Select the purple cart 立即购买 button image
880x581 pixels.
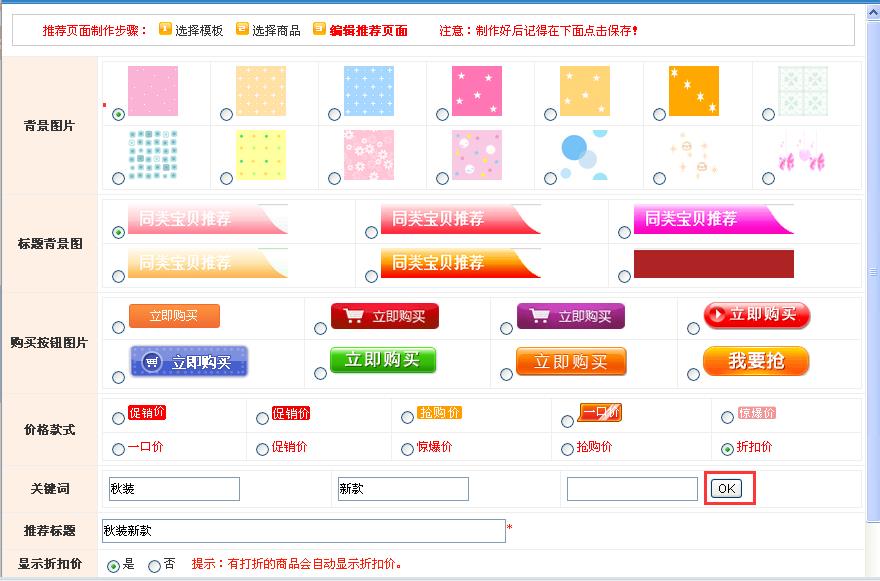click(570, 316)
